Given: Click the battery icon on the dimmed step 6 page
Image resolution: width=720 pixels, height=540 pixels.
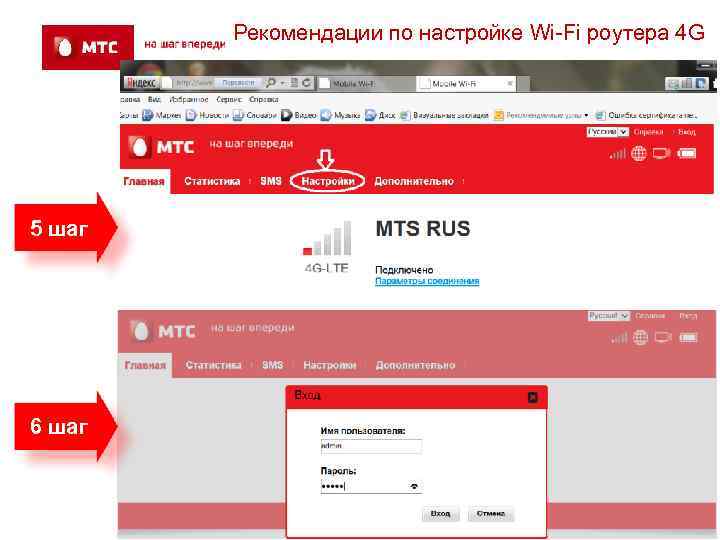Looking at the screenshot, I should click(688, 338).
